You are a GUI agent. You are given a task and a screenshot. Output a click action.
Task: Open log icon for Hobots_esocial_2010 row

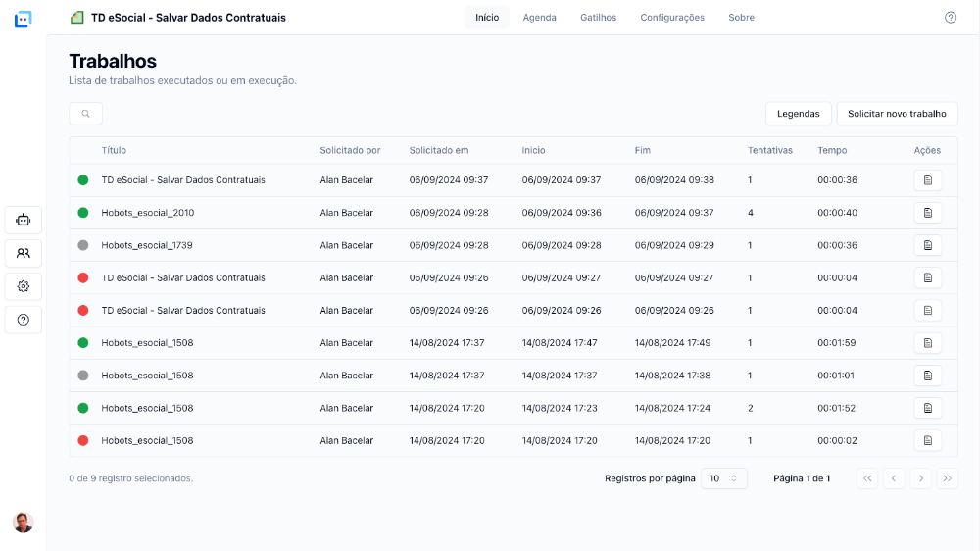(x=927, y=213)
